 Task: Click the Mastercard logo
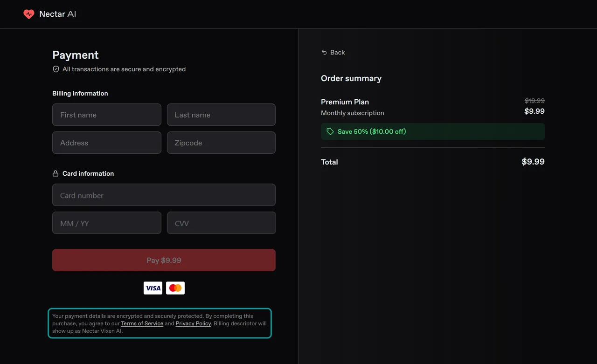tap(175, 288)
